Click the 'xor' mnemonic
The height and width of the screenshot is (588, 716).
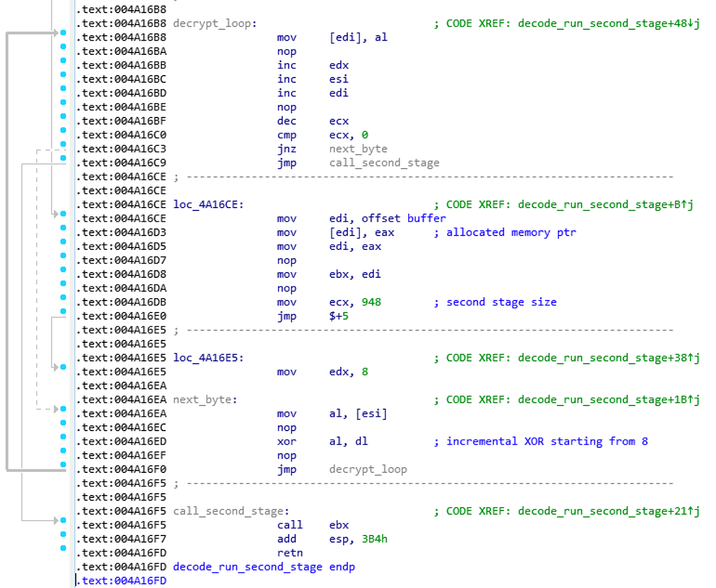pyautogui.click(x=286, y=441)
